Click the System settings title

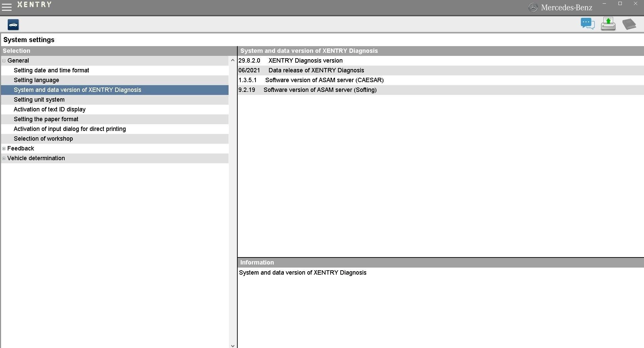tap(29, 40)
